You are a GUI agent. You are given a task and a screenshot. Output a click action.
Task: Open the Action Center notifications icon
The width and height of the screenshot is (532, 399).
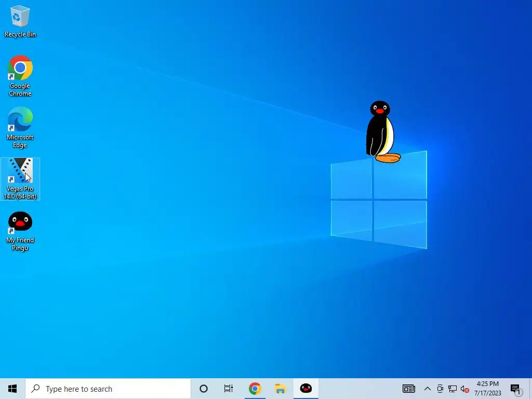(x=516, y=389)
